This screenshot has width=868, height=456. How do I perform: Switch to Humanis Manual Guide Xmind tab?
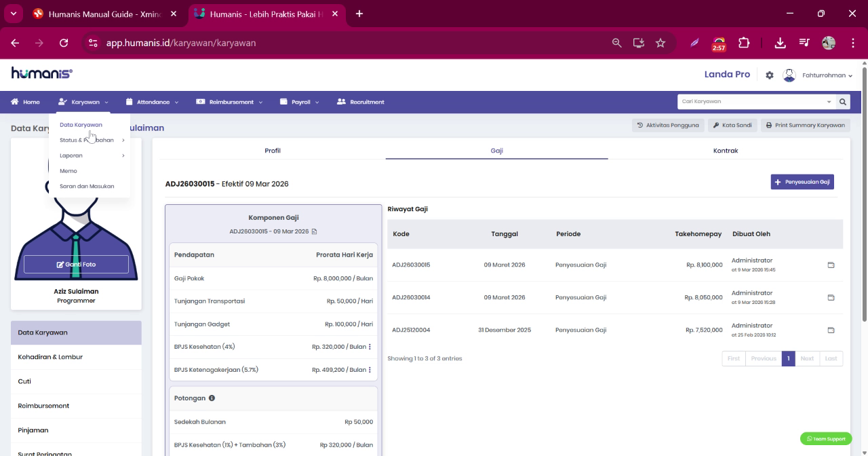point(105,14)
